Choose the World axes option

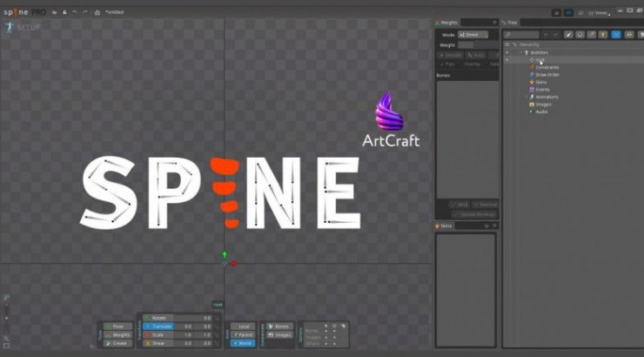pyautogui.click(x=243, y=343)
